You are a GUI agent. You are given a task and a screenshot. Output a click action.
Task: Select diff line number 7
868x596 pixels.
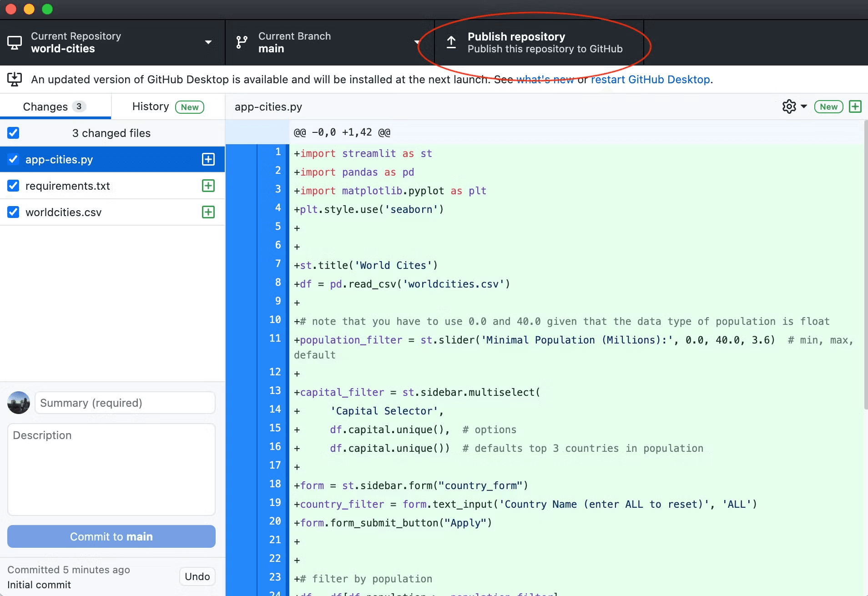(278, 263)
